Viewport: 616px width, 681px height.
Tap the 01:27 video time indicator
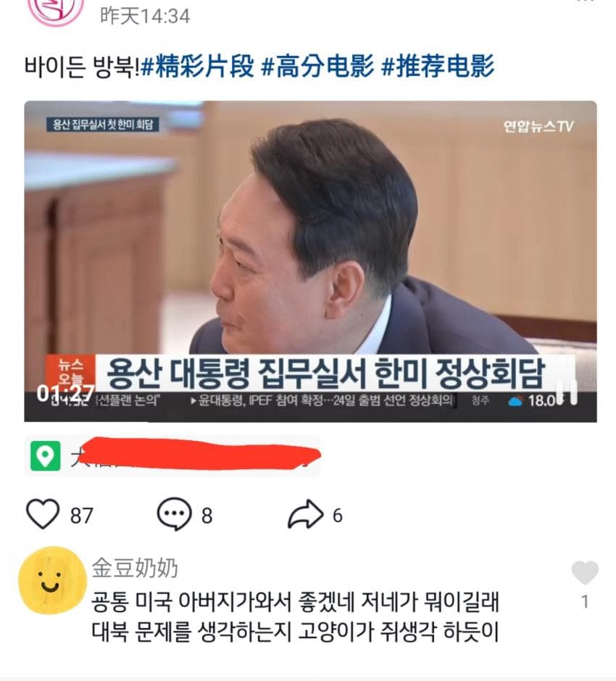pyautogui.click(x=65, y=394)
